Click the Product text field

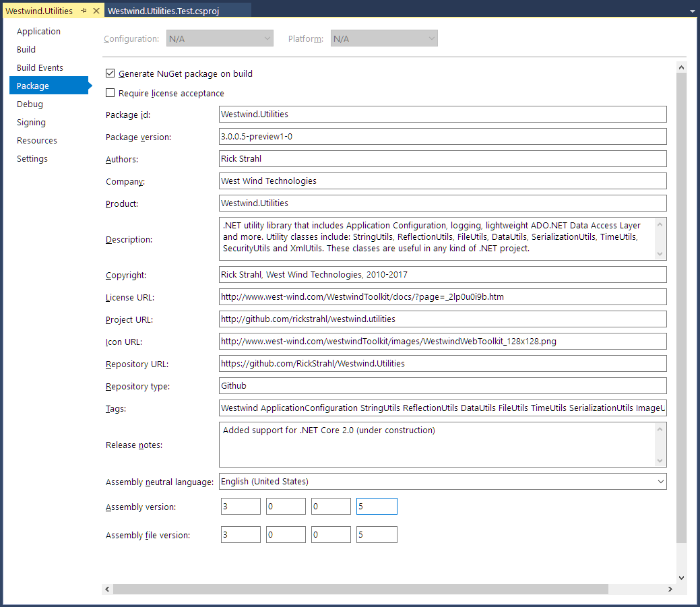click(443, 203)
